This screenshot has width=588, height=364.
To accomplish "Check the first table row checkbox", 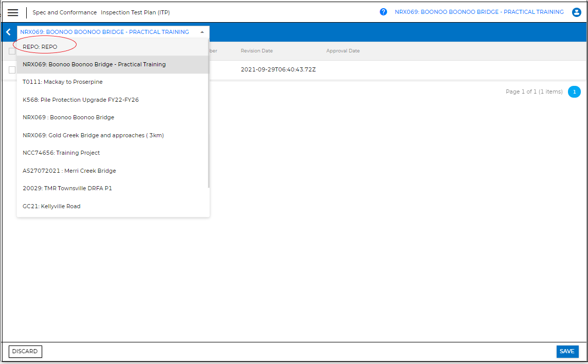I will (x=12, y=70).
